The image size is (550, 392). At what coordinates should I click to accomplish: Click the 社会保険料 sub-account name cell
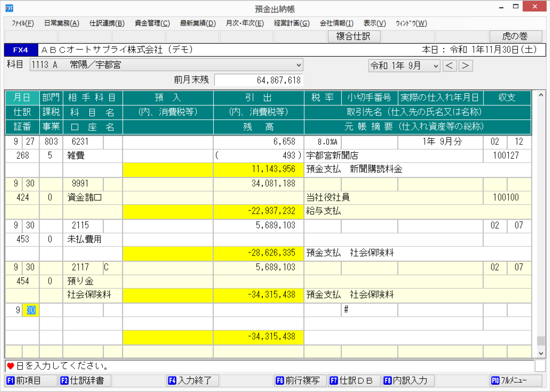[92, 295]
